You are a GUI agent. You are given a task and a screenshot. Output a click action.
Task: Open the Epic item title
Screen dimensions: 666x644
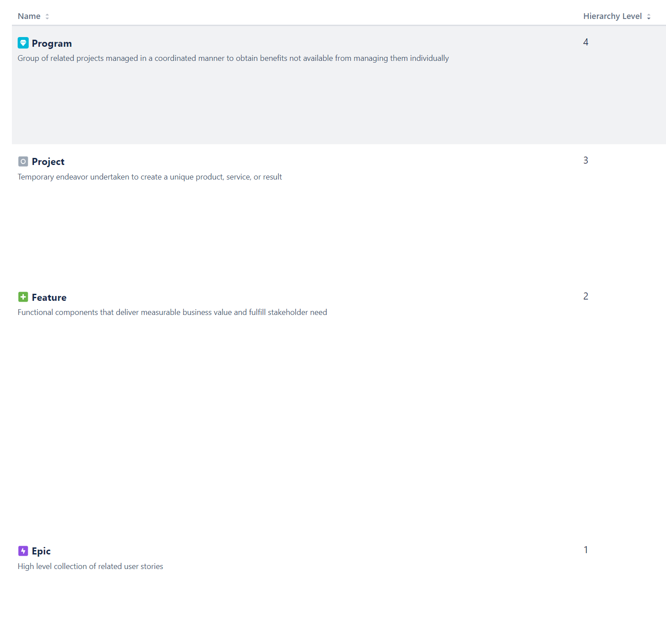[x=41, y=551]
